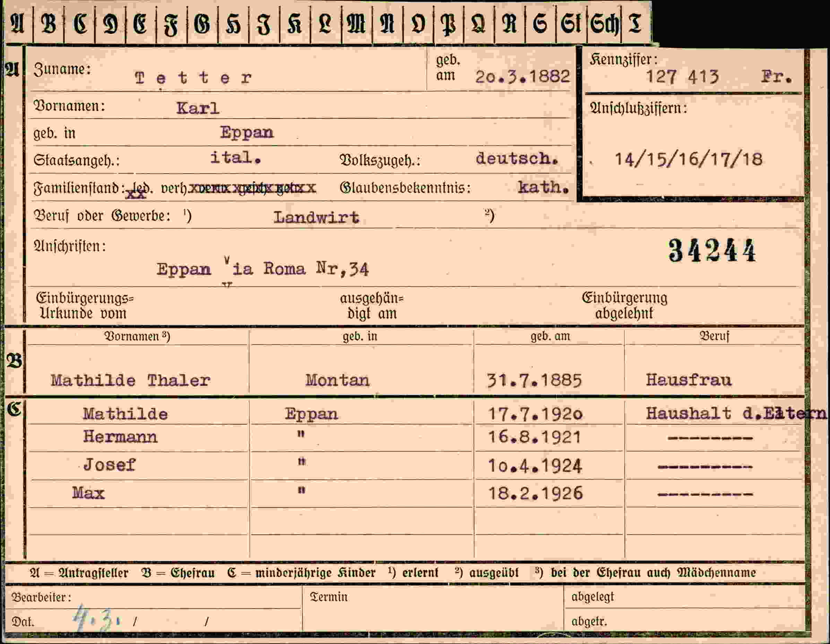Select the child name "Max"

88,493
